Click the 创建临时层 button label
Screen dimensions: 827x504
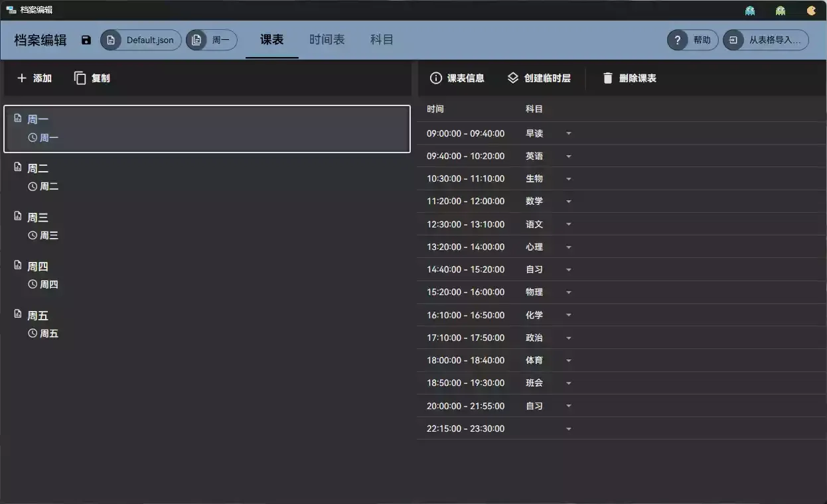click(x=548, y=78)
